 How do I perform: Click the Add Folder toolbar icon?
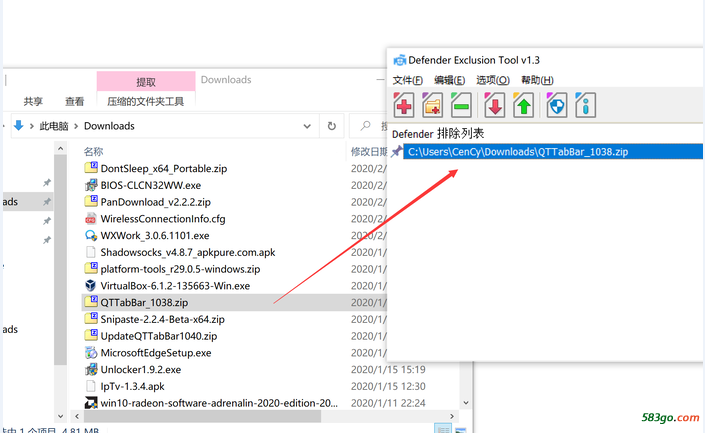click(x=432, y=105)
